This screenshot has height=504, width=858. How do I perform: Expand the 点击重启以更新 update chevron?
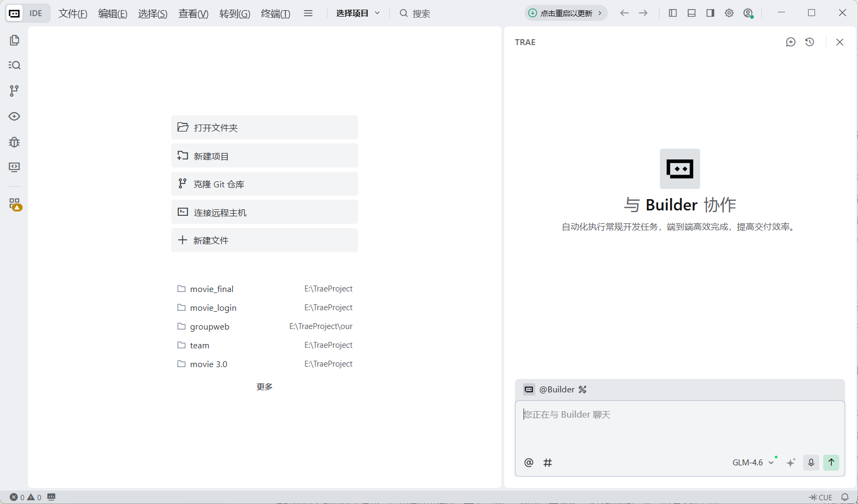tap(600, 13)
